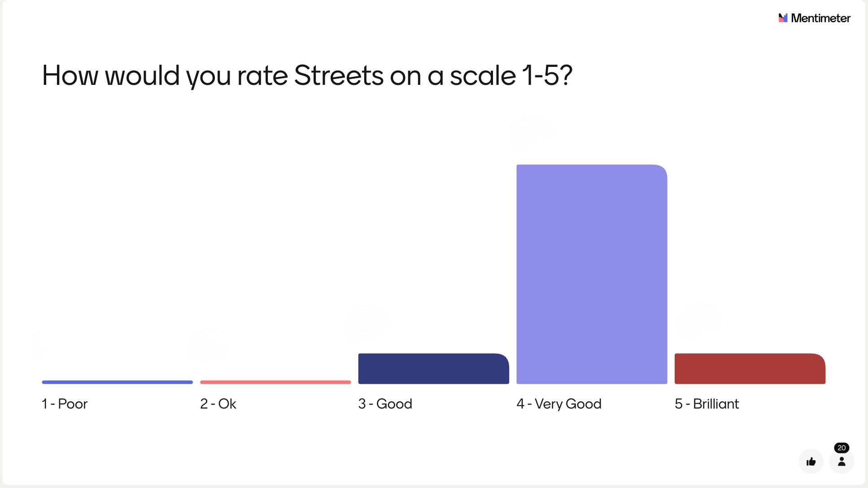Select the tall '4 - Very Good' bar

coord(592,274)
